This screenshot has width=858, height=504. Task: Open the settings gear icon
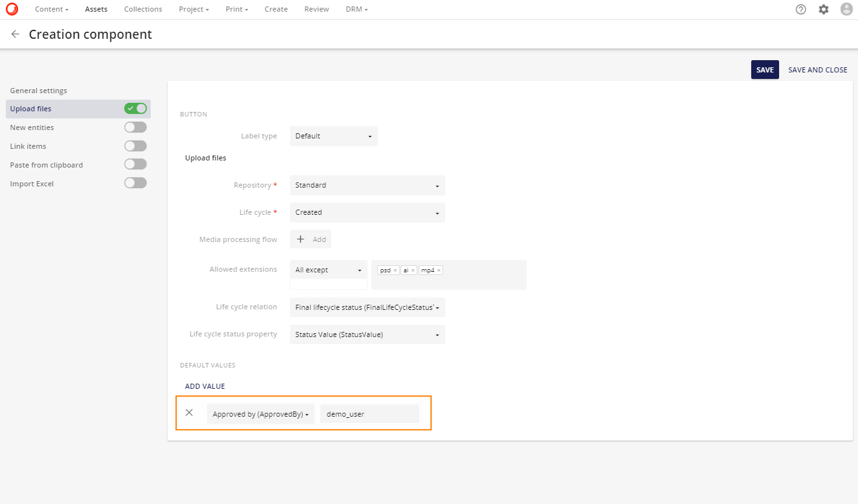(823, 9)
